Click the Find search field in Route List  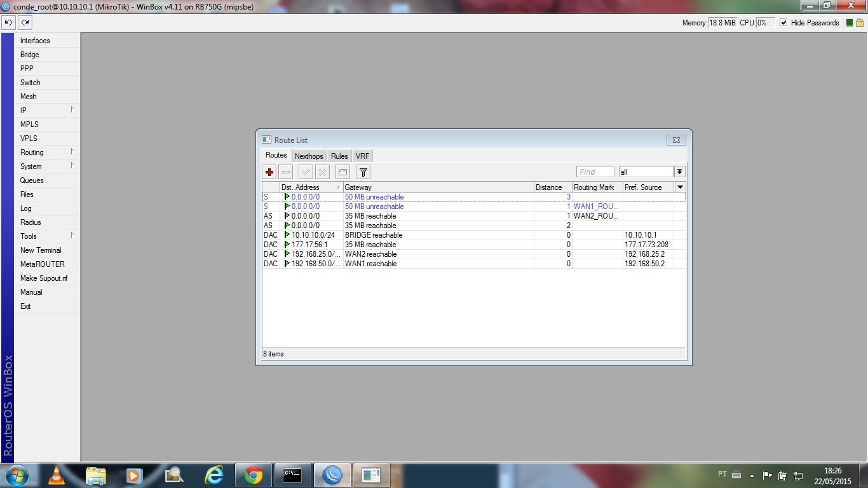[595, 172]
